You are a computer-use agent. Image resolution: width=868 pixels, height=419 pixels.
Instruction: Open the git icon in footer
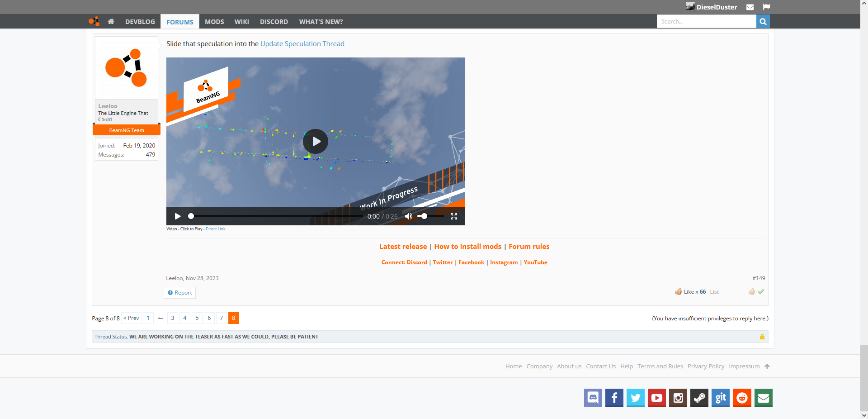(721, 398)
